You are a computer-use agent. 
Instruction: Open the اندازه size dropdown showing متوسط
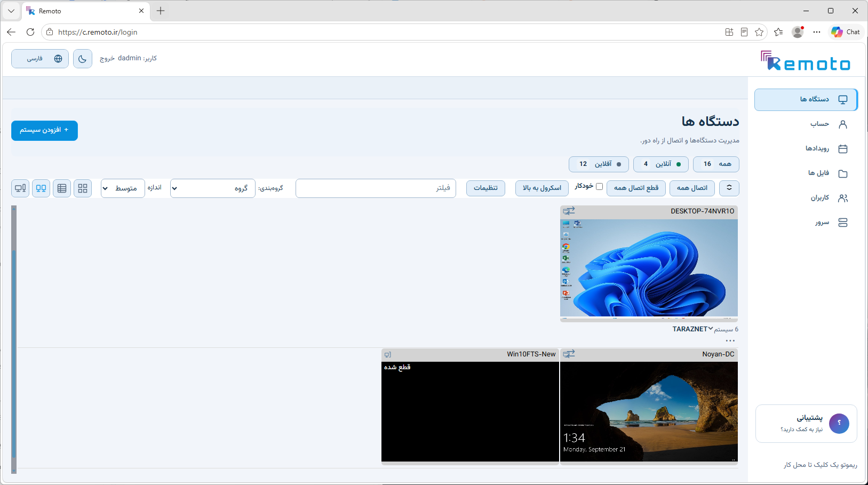pyautogui.click(x=123, y=188)
